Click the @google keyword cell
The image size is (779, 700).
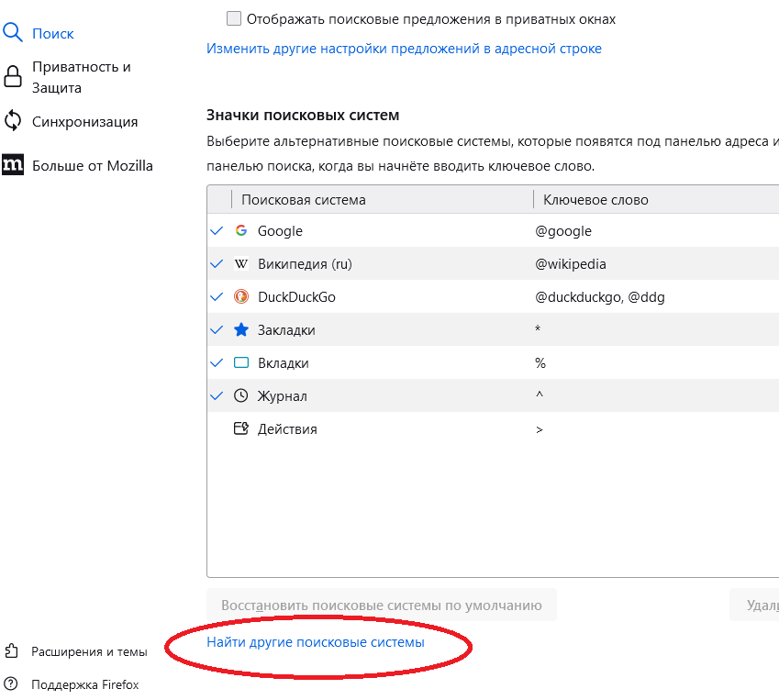point(563,231)
